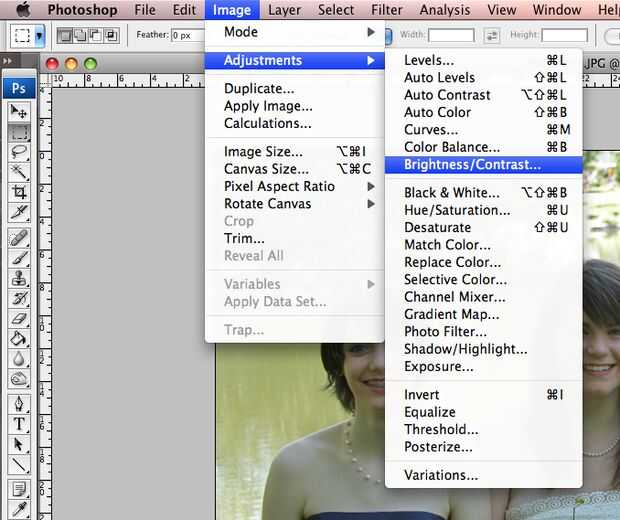Select the Brush tool
620x520 pixels.
(19, 258)
